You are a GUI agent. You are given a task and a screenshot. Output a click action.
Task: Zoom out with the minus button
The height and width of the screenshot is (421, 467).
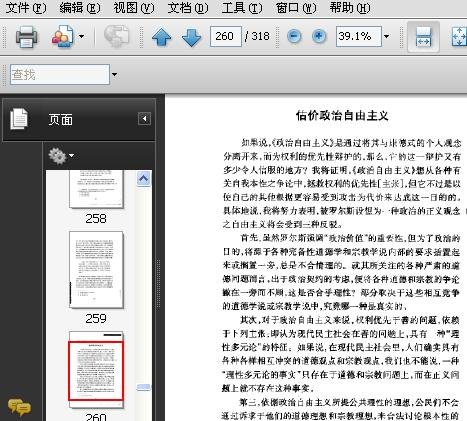(x=294, y=36)
